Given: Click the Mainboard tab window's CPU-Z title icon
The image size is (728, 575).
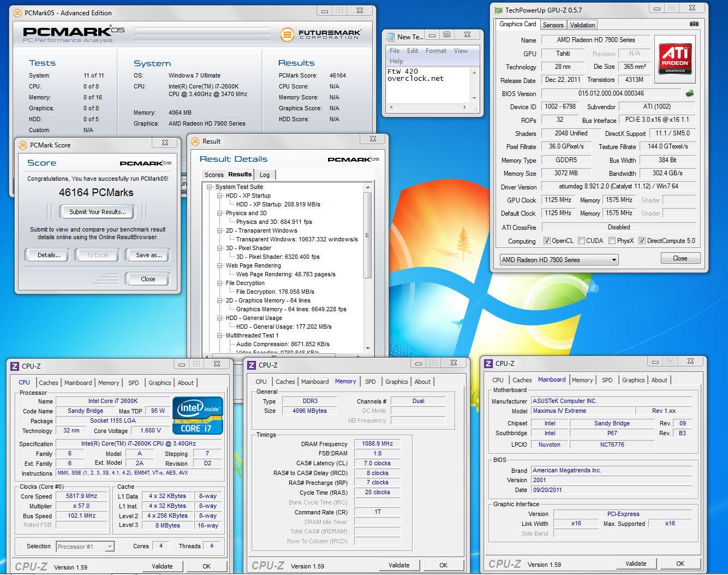Looking at the screenshot, I should click(x=488, y=363).
